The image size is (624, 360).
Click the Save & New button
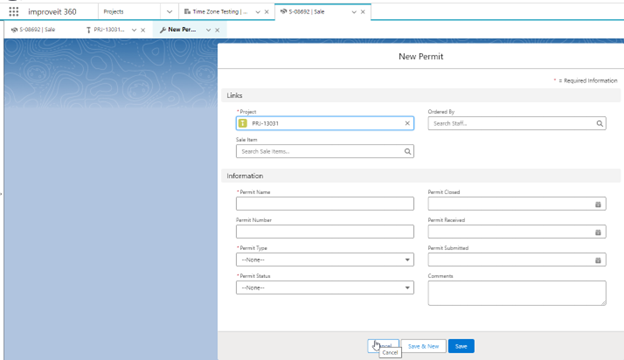tap(423, 346)
